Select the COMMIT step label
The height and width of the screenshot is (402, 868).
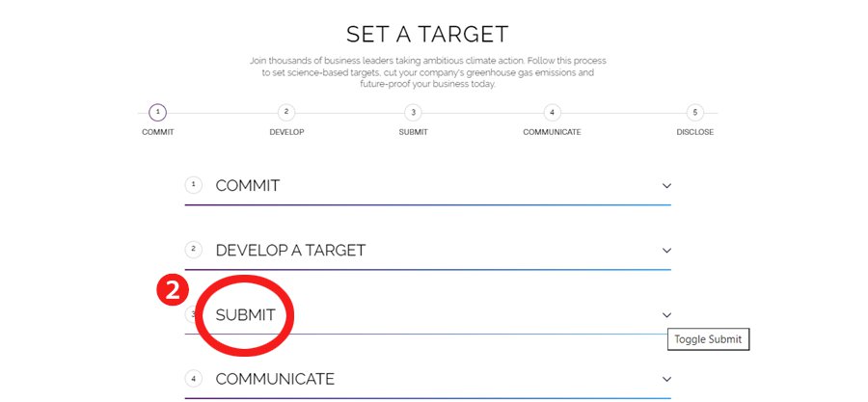coord(158,132)
